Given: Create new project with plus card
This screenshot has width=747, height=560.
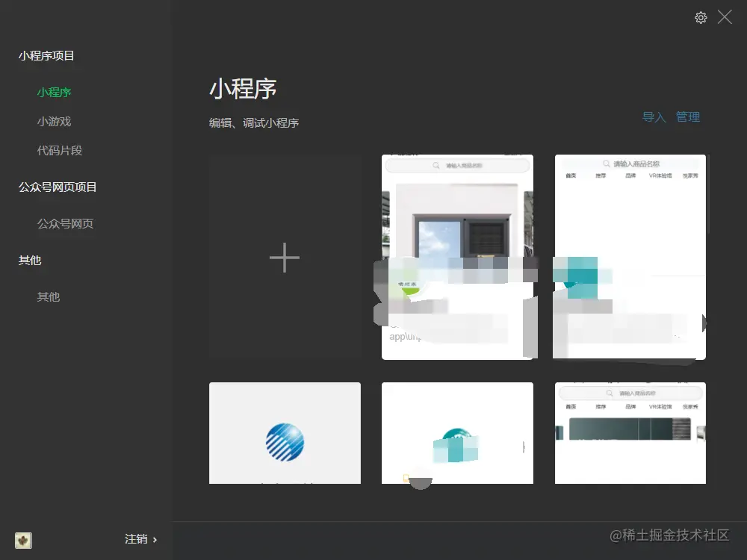Looking at the screenshot, I should point(285,257).
